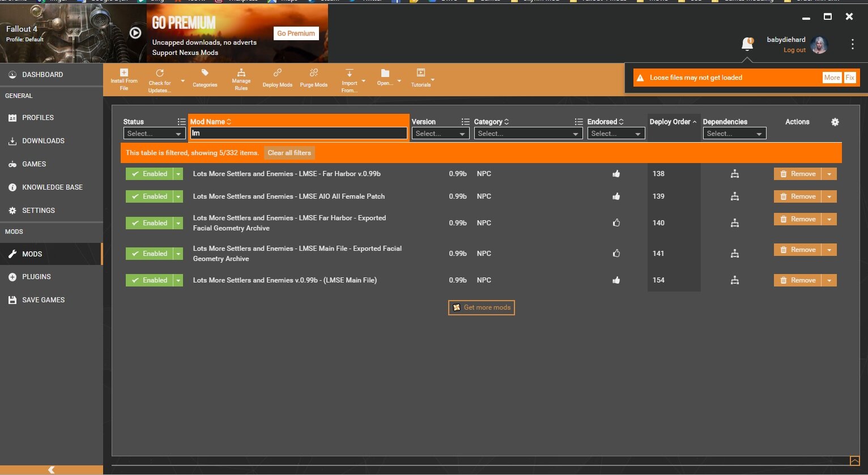Click Purge Mods icon
868x475 pixels.
pos(314,72)
